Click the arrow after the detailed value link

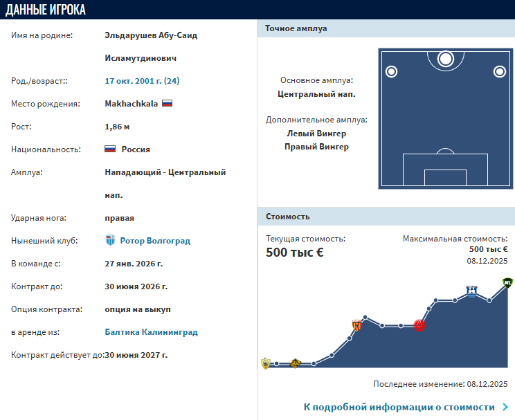(x=505, y=407)
